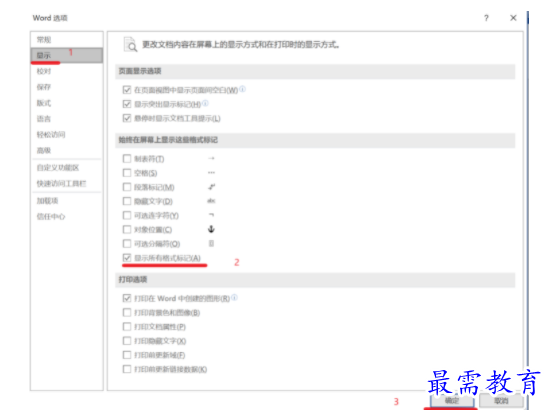Open the 高级 (Advanced) options category
The width and height of the screenshot is (549, 414).
tap(67, 150)
